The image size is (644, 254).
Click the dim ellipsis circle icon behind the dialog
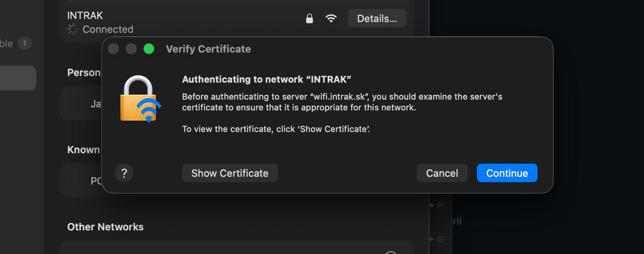pos(440,239)
